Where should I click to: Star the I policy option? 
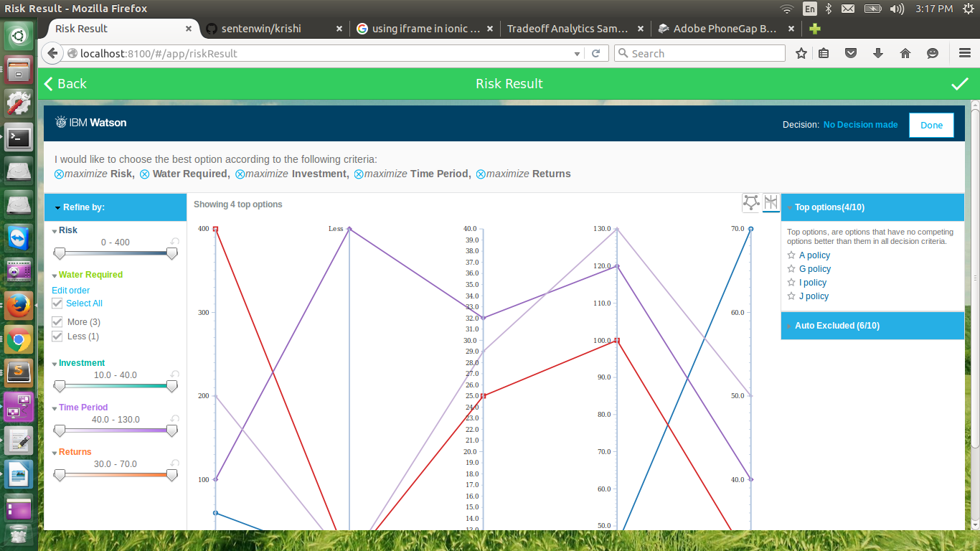[791, 283]
